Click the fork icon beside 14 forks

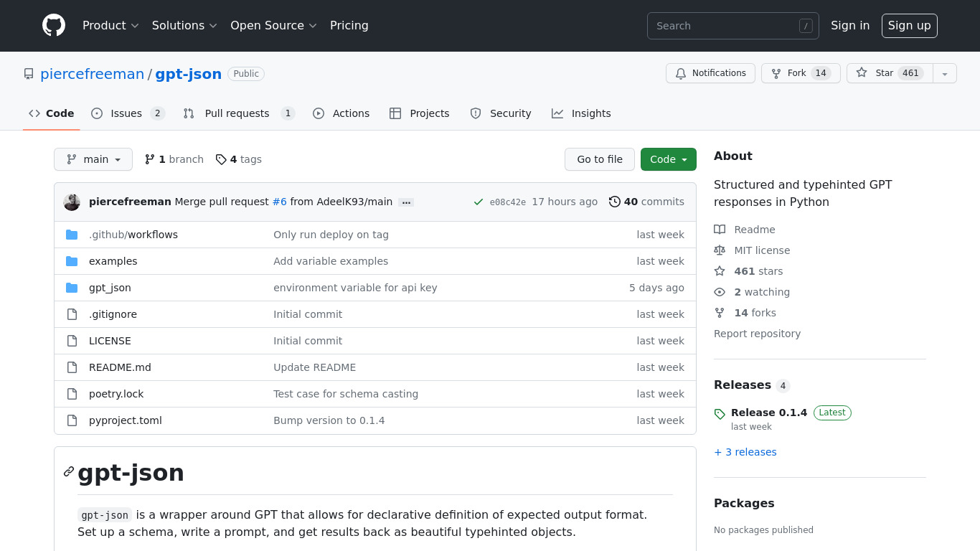[x=720, y=313]
